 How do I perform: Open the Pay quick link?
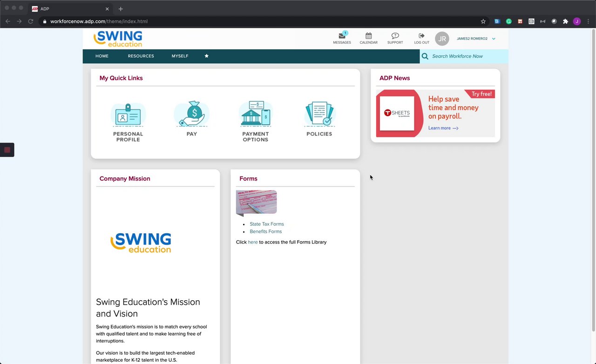pos(191,119)
